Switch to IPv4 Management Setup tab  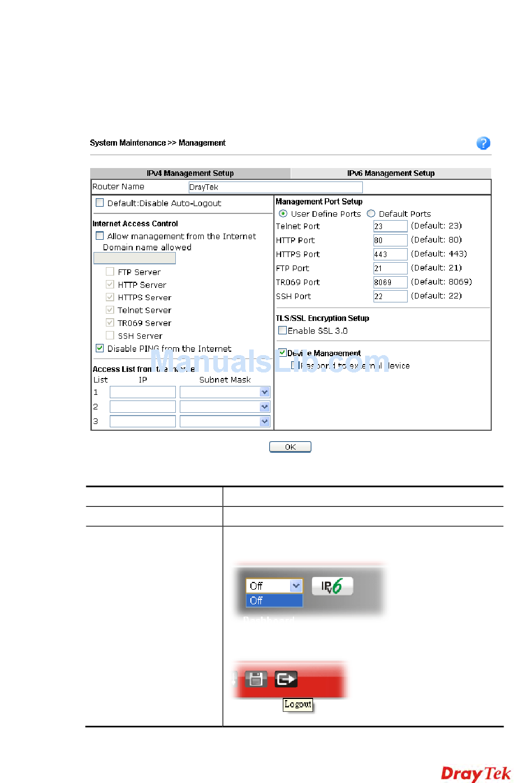pyautogui.click(x=190, y=173)
